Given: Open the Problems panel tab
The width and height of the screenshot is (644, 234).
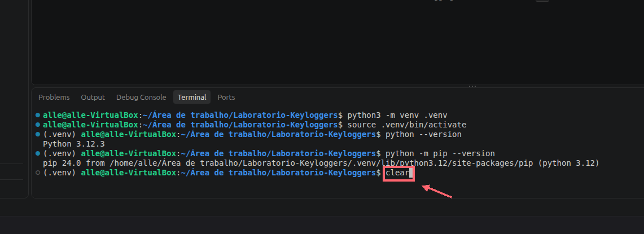Looking at the screenshot, I should [54, 98].
